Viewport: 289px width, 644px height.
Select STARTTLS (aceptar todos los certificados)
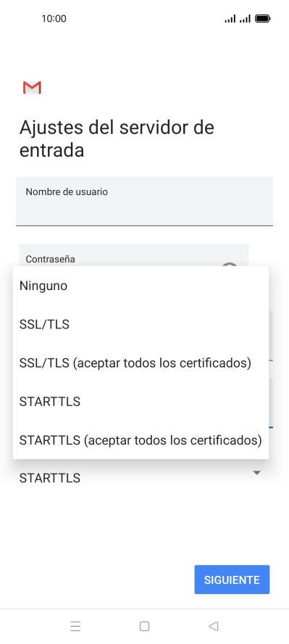pos(141,440)
